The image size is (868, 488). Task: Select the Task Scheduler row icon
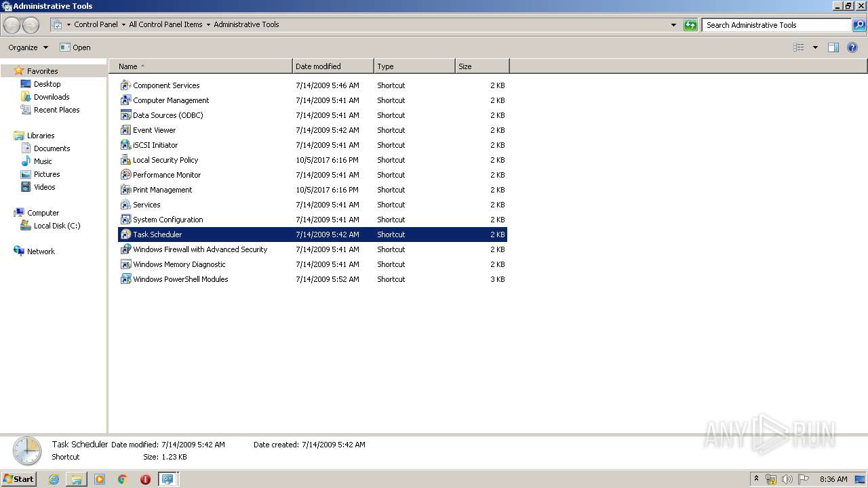tap(125, 235)
